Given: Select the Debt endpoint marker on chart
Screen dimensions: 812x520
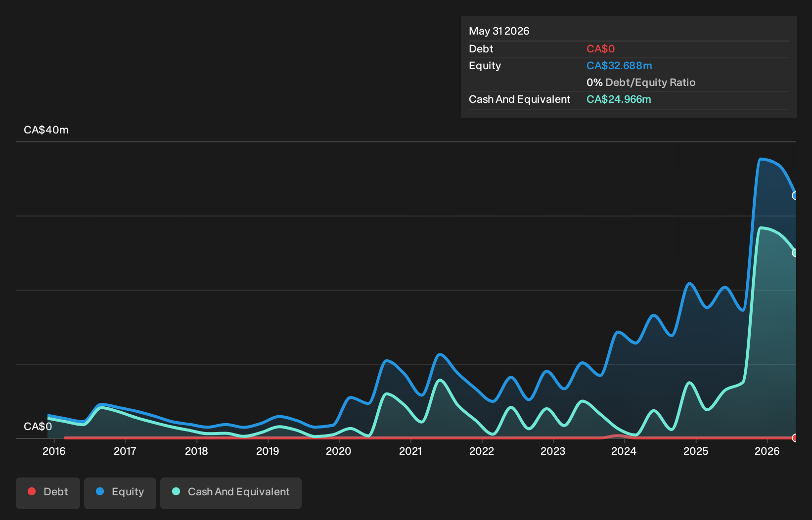Looking at the screenshot, I should [x=795, y=438].
